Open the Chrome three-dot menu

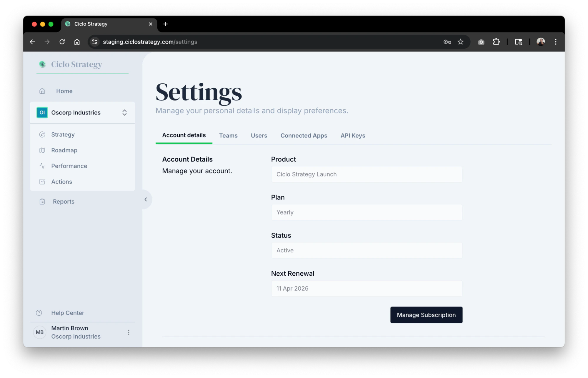556,42
